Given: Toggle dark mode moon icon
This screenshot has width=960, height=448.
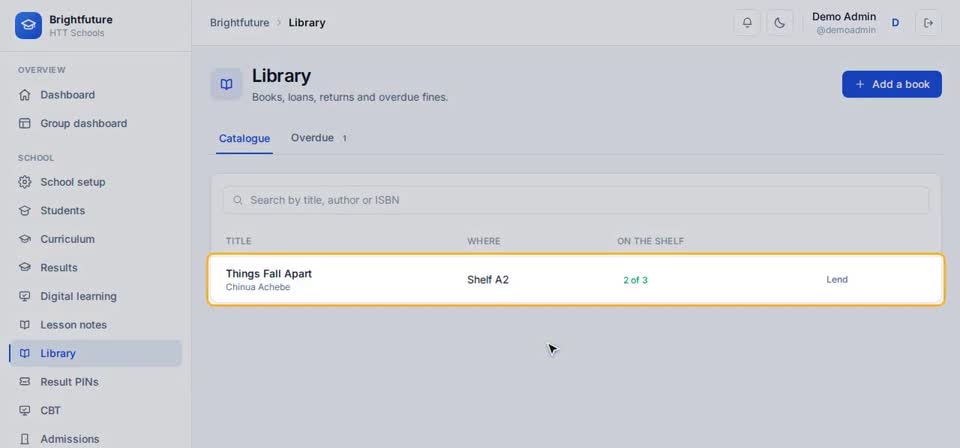Looking at the screenshot, I should 779,23.
